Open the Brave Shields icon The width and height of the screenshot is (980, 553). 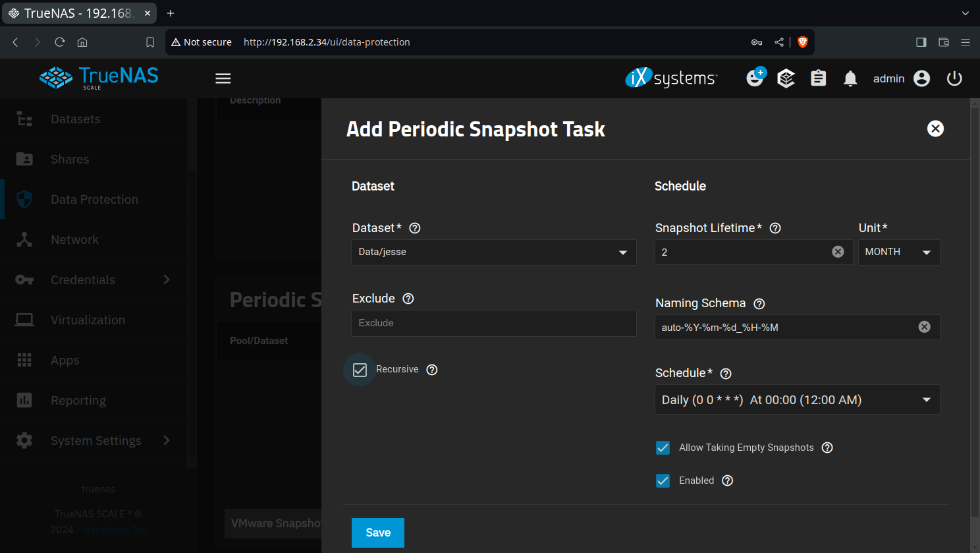tap(802, 42)
